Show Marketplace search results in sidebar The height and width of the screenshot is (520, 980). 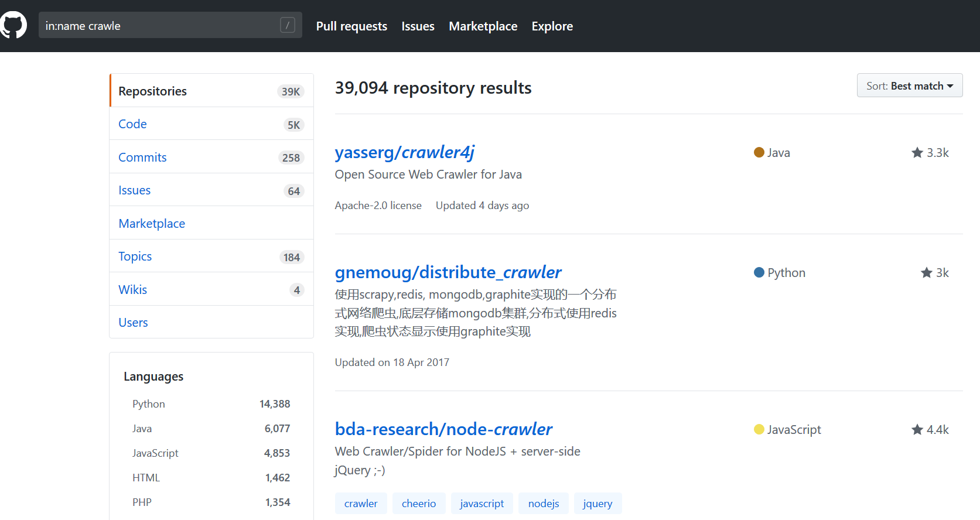coord(211,223)
